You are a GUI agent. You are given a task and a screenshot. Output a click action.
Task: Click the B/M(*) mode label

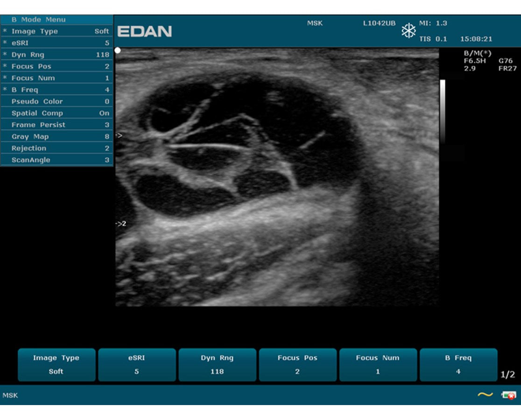coord(478,53)
